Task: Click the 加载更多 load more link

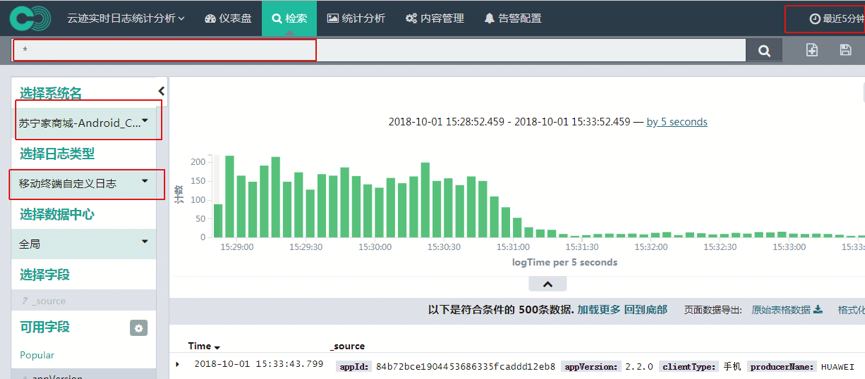Action: pyautogui.click(x=599, y=309)
